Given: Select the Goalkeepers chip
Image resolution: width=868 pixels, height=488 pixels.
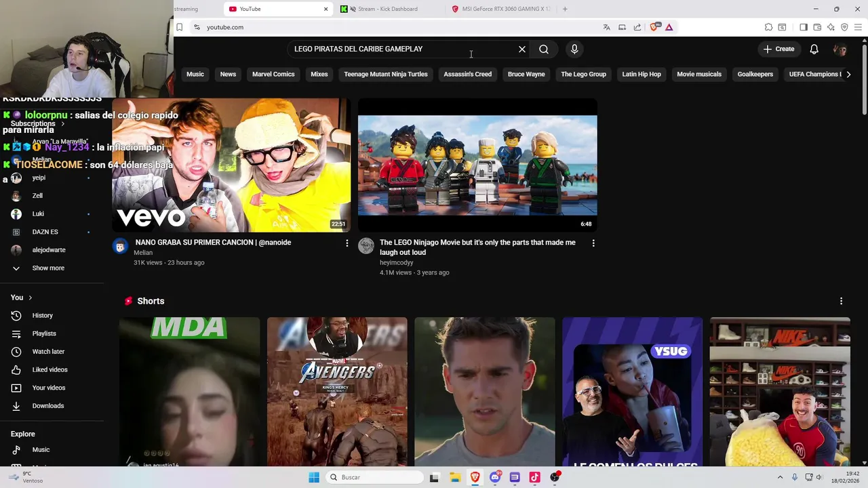Looking at the screenshot, I should pos(755,74).
